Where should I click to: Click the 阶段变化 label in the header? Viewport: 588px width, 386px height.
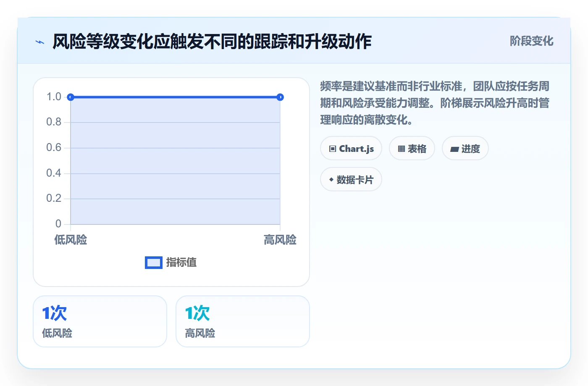tap(531, 41)
